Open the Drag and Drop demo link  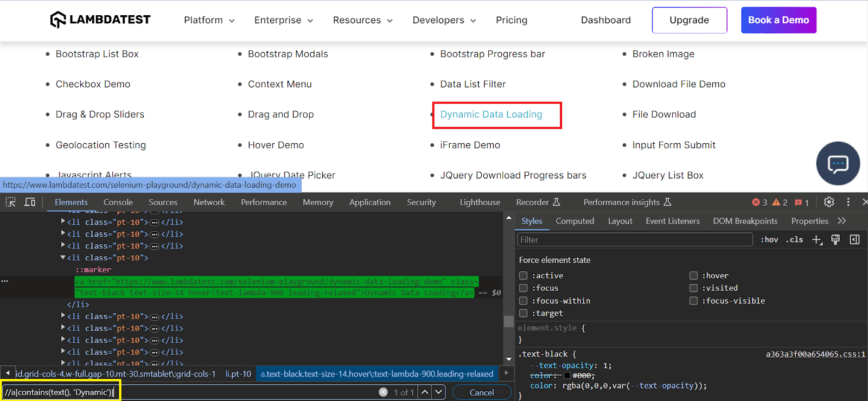[281, 114]
